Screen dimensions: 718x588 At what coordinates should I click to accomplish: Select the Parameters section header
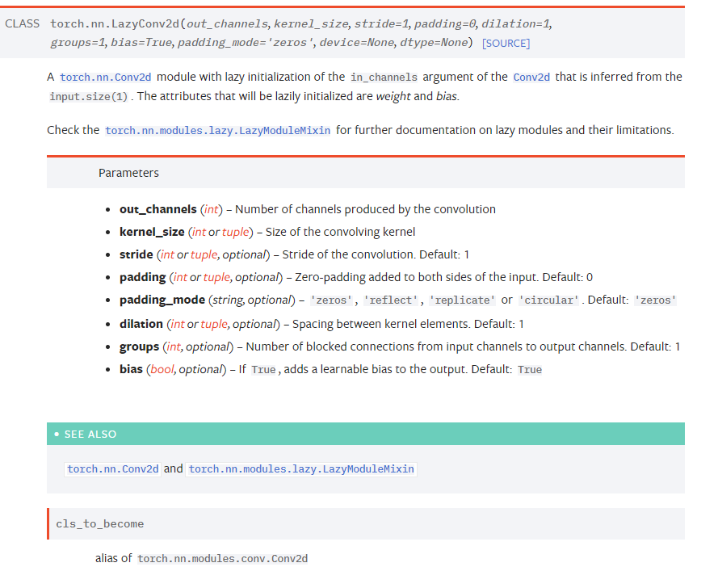coord(128,172)
